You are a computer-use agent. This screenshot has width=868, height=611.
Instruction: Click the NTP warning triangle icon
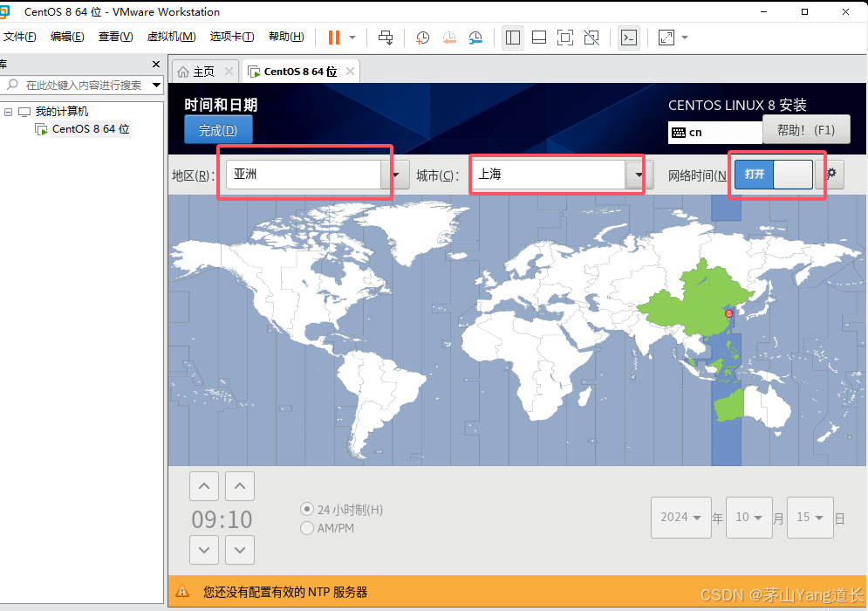(x=182, y=592)
